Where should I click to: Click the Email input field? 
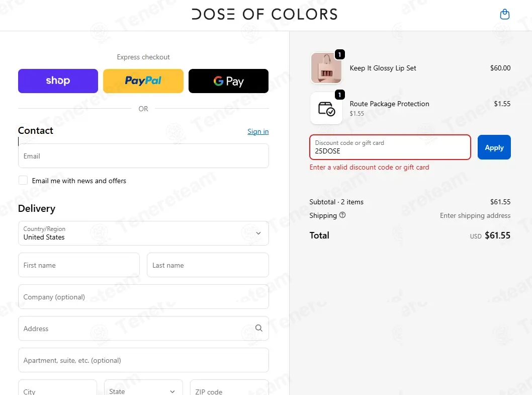click(x=143, y=156)
